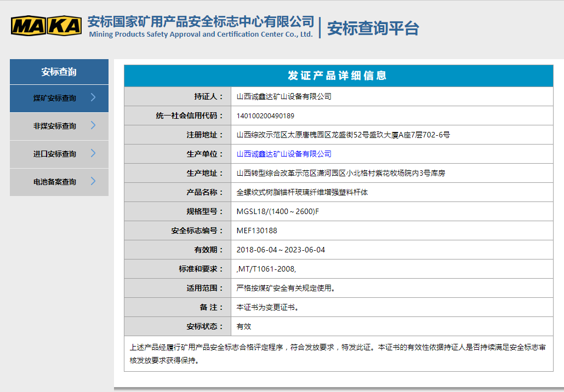Go to the 进口安标查询 menu item
Viewport: 564px width, 392px height.
click(55, 154)
